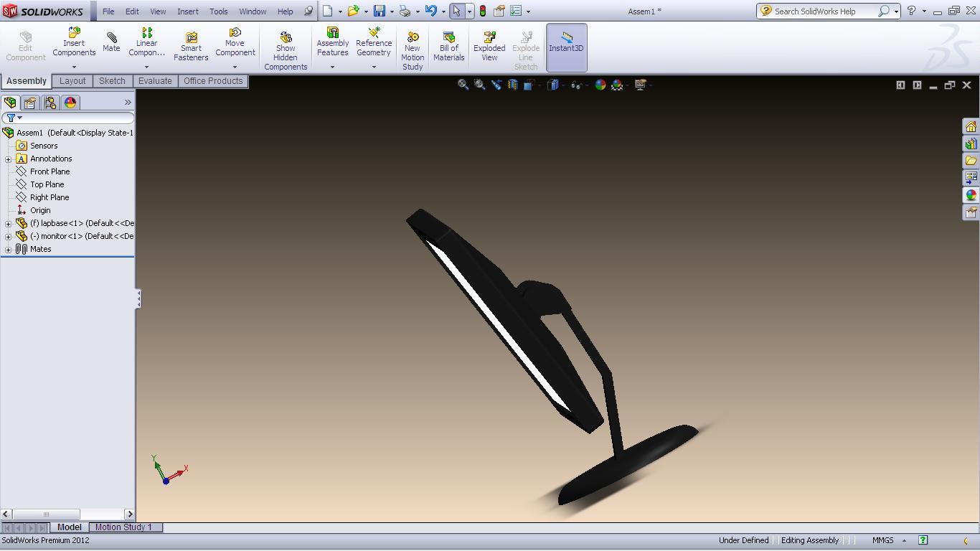Open the Reference Geometry dropdown arrow
The width and height of the screenshot is (980, 551).
coord(374,67)
